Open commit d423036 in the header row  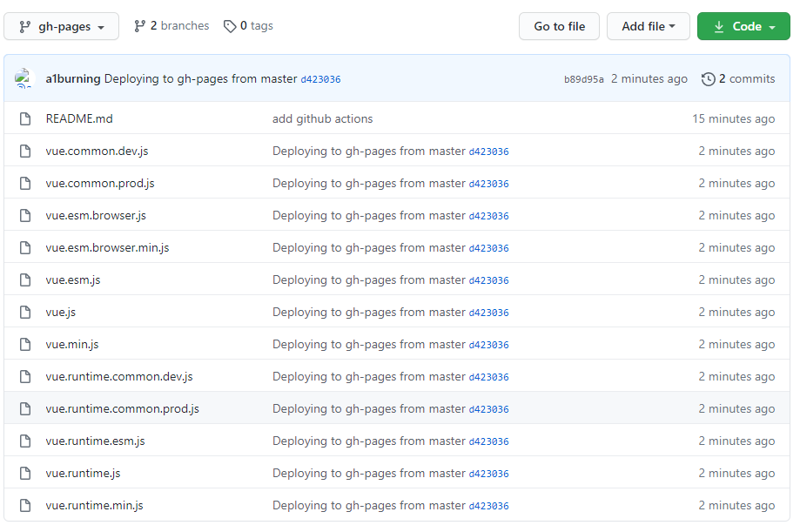click(320, 79)
